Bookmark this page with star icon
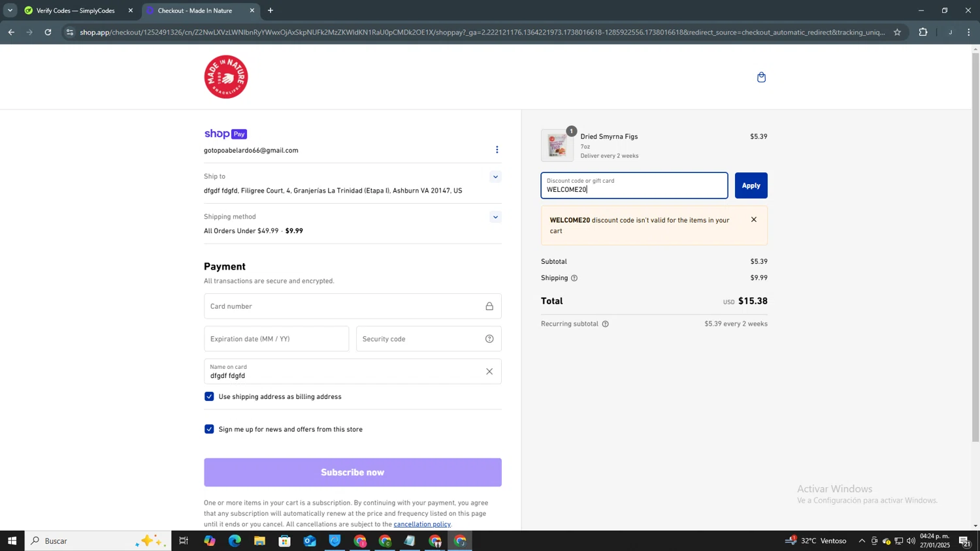Screen dimensions: 980x551 (897, 32)
